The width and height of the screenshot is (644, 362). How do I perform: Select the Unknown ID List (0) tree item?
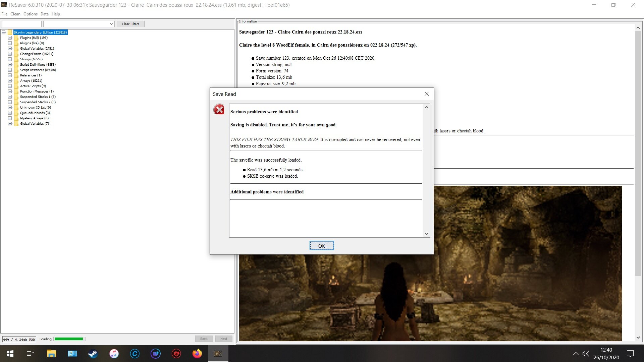(x=36, y=108)
